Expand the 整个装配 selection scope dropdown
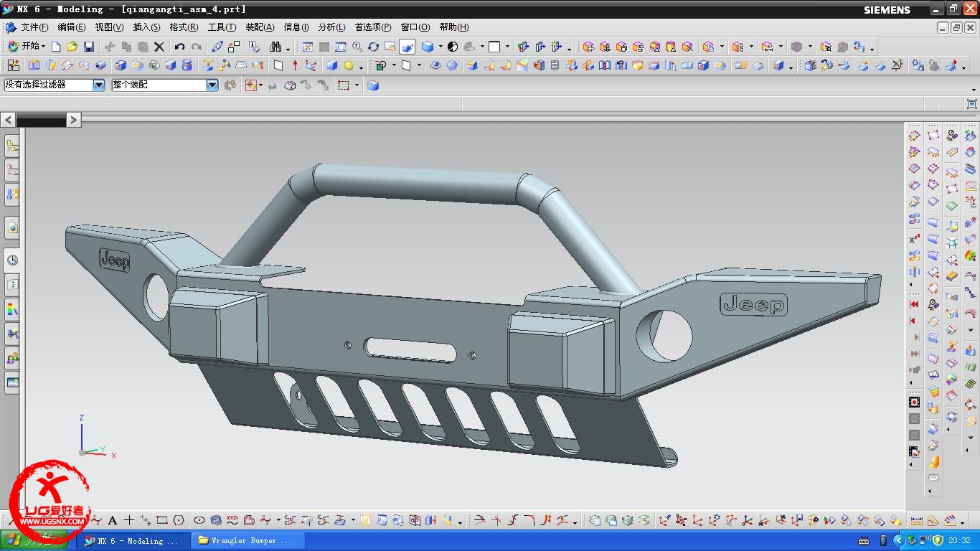This screenshot has height=551, width=980. tap(212, 85)
